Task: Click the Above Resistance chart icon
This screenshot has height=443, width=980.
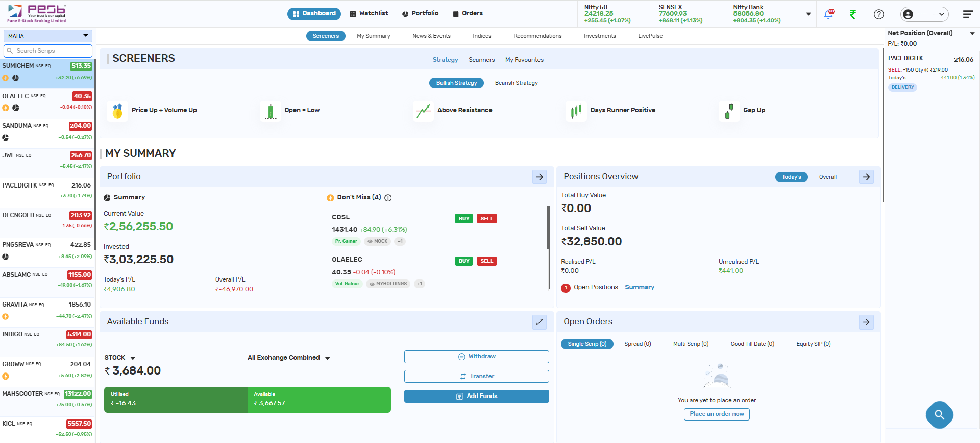Action: click(x=423, y=110)
